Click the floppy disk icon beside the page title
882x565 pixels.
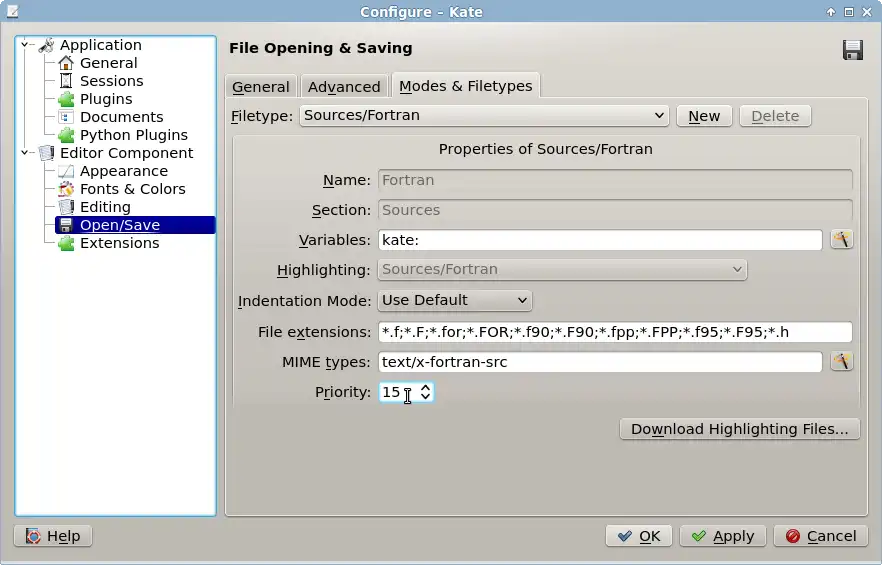tap(853, 50)
